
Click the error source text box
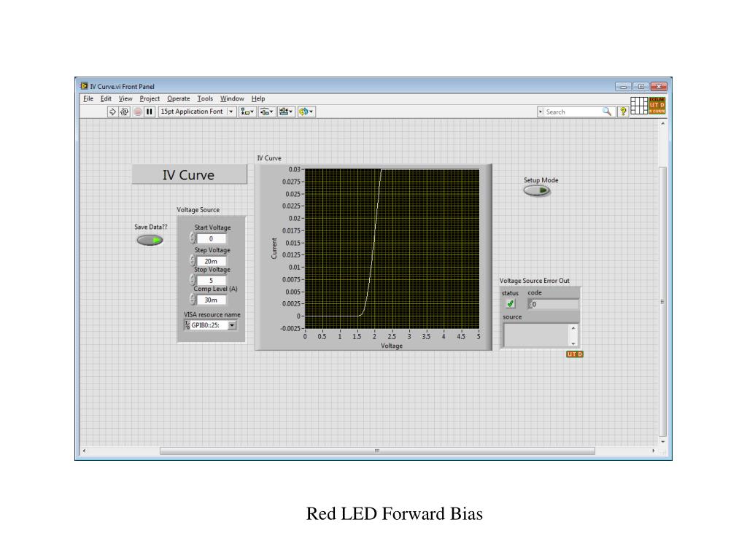pos(536,335)
